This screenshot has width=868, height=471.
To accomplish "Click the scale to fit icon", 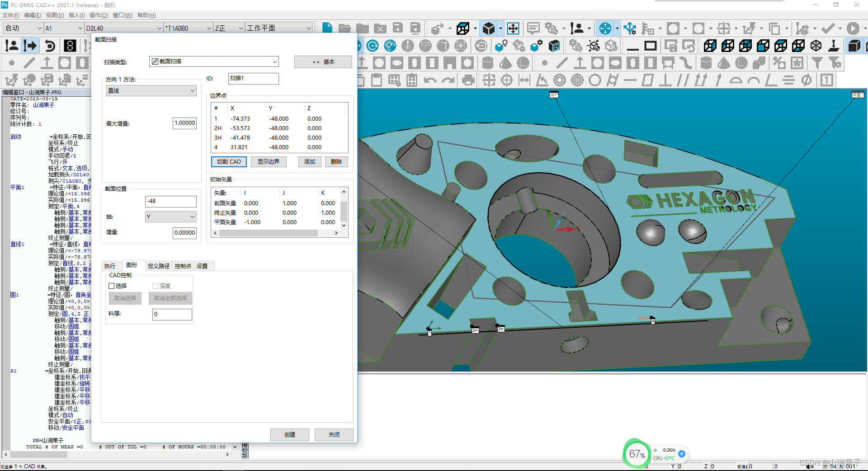I will coord(513,28).
